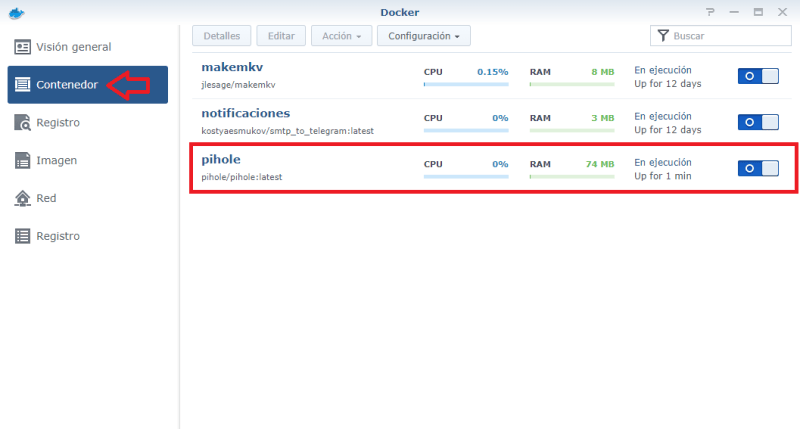Click the pihole/pihole:latest image text
The width and height of the screenshot is (800, 429).
pyautogui.click(x=241, y=177)
